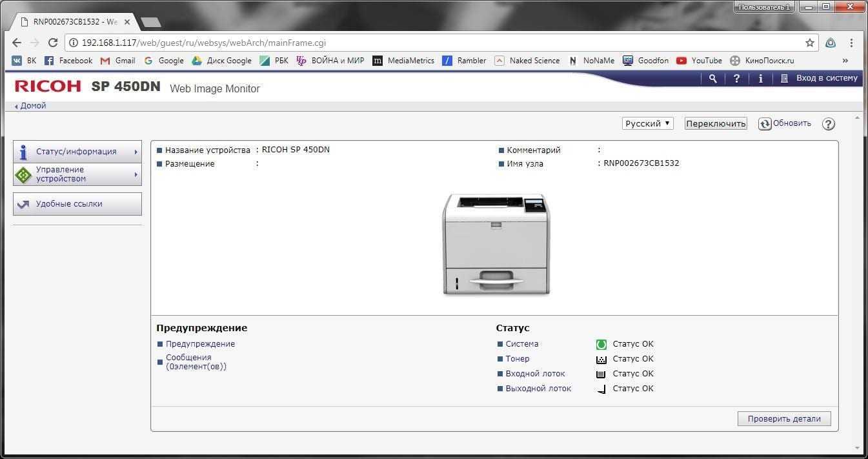This screenshot has height=459, width=868.
Task: Click the scrollbar up arrow
Action: point(858,119)
